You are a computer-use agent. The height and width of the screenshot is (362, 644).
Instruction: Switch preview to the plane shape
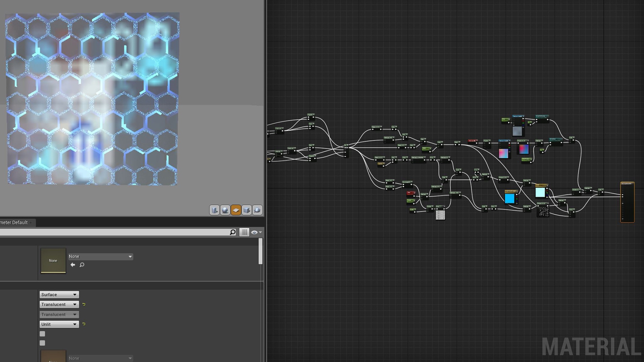(236, 210)
